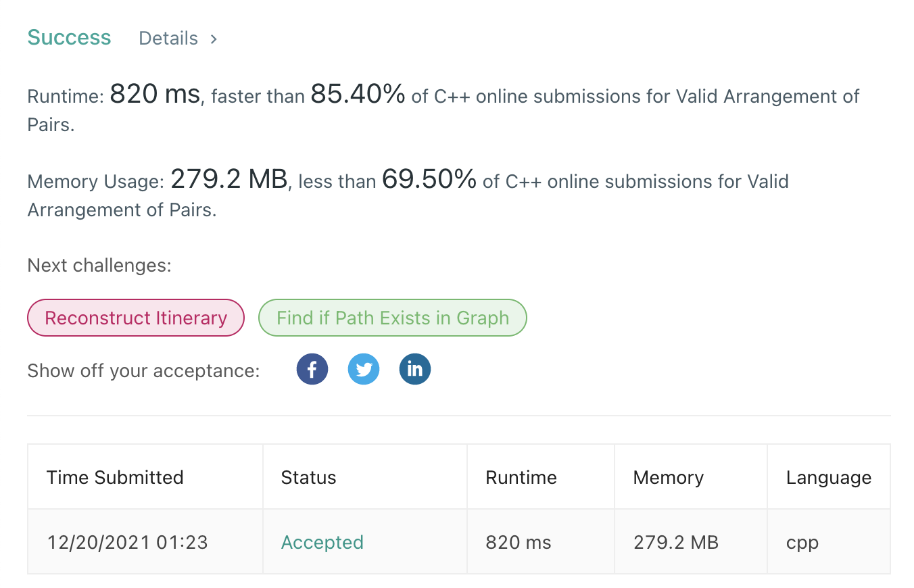Share your acceptance on Twitter
The height and width of the screenshot is (588, 914).
tap(364, 369)
